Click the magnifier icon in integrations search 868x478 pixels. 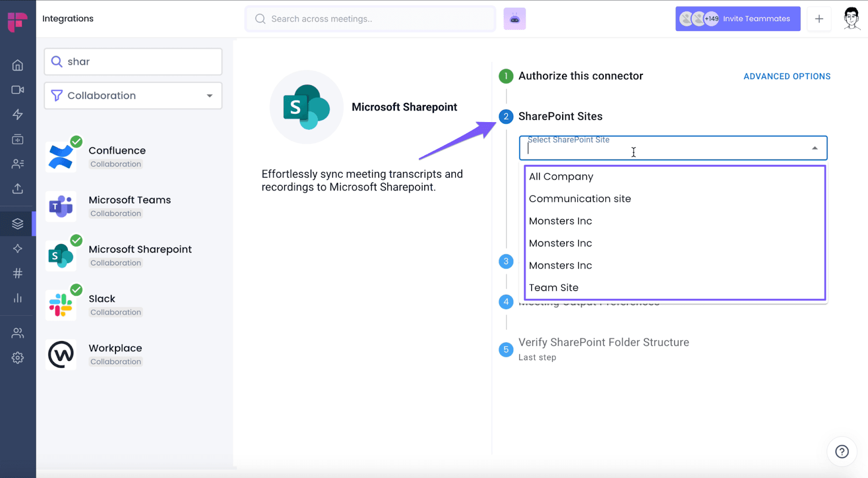pos(56,61)
